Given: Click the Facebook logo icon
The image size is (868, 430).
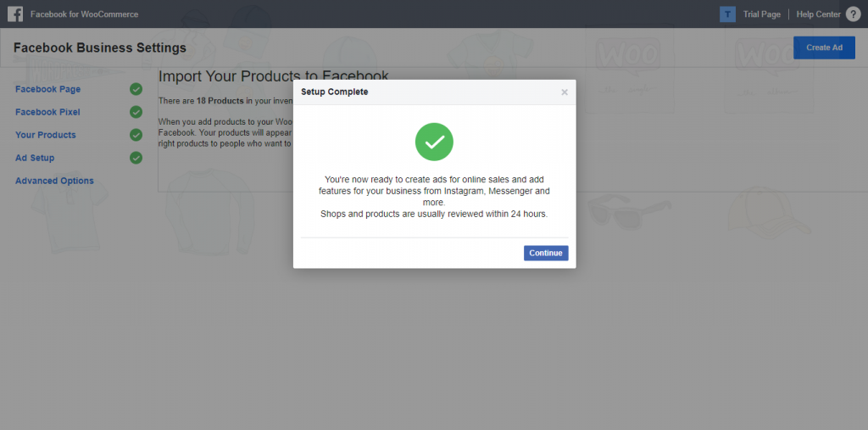Looking at the screenshot, I should coord(15,14).
